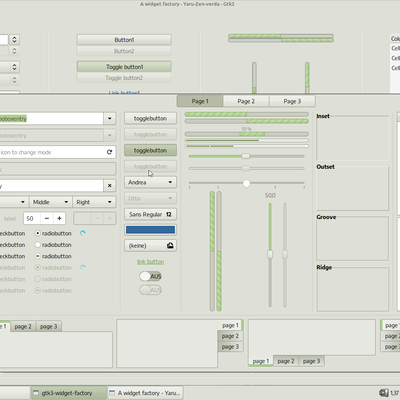Switch to the Page 3 tab
Viewport: 400px width, 400px height.
pyautogui.click(x=292, y=101)
